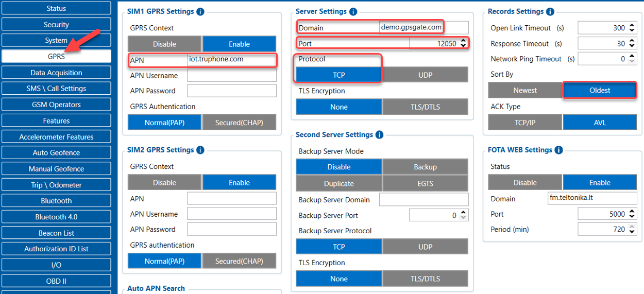
Task: Open Accelerometer Features section
Action: click(56, 136)
